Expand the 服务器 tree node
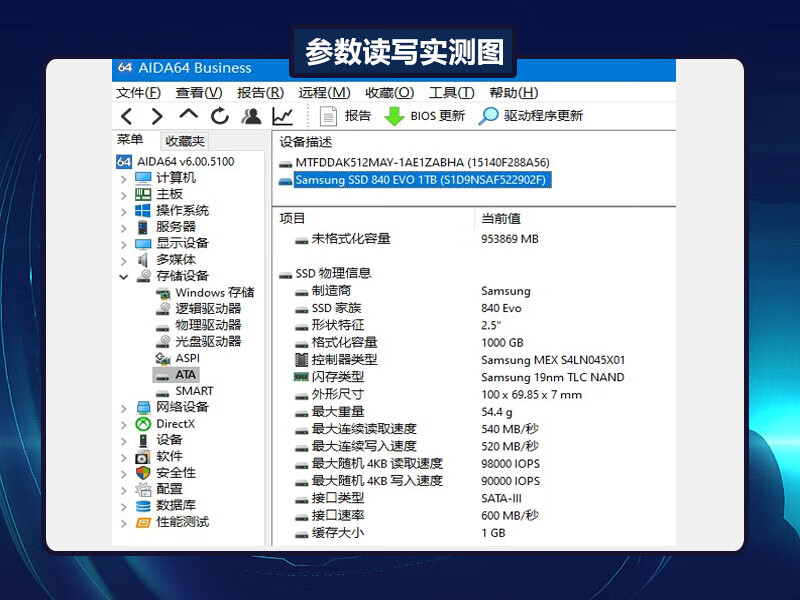The height and width of the screenshot is (600, 800). pos(123,228)
